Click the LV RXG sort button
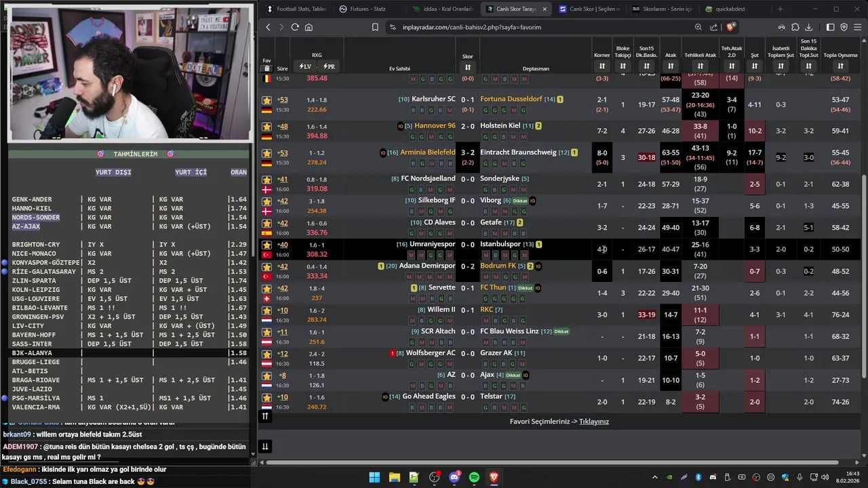Viewport: 868px width, 488px height. pos(305,66)
